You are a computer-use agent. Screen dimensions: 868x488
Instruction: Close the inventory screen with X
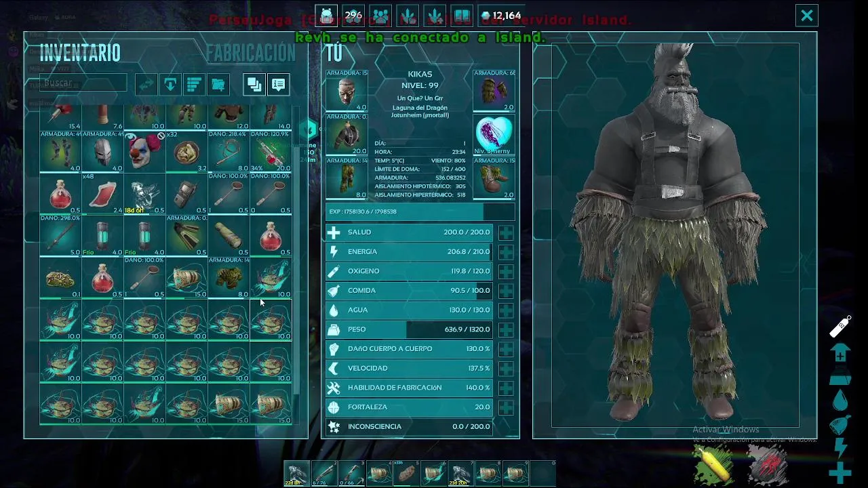(807, 15)
